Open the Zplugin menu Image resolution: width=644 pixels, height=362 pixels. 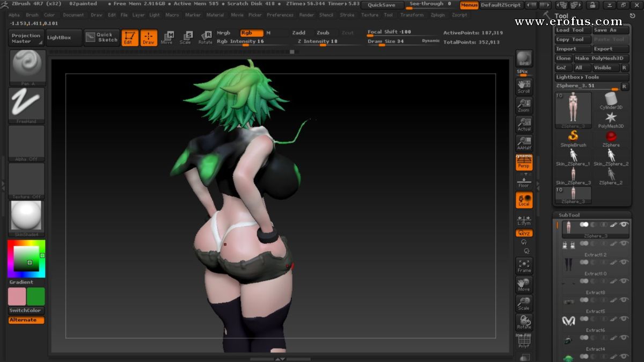coord(438,15)
